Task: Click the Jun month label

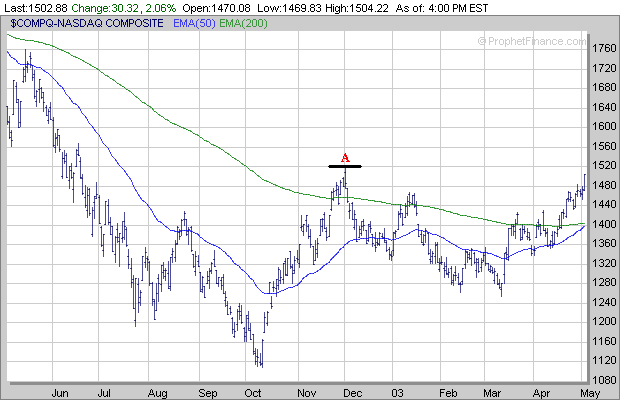Action: click(60, 393)
